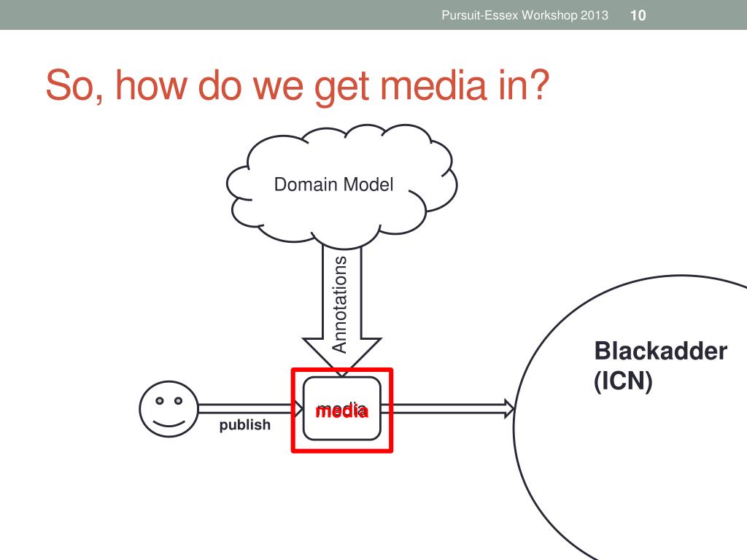The width and height of the screenshot is (747, 560).
Task: Click slide number 10 in header
Action: point(638,15)
